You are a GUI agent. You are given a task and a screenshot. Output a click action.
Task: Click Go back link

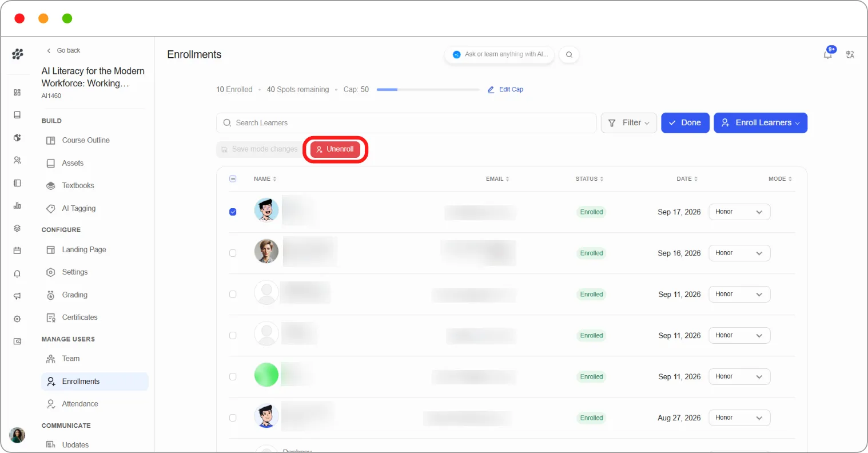(63, 50)
